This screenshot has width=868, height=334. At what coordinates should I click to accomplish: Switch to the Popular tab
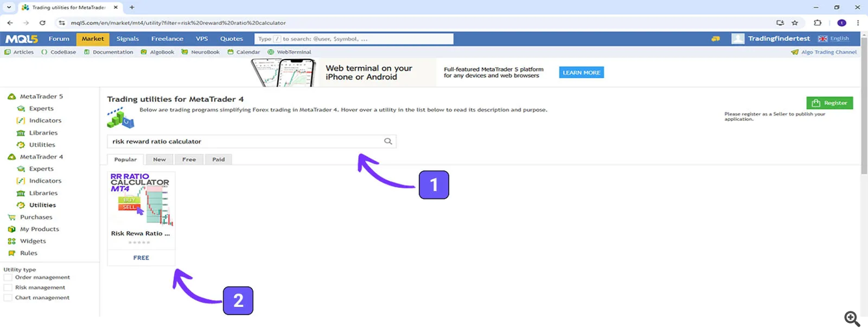click(126, 159)
